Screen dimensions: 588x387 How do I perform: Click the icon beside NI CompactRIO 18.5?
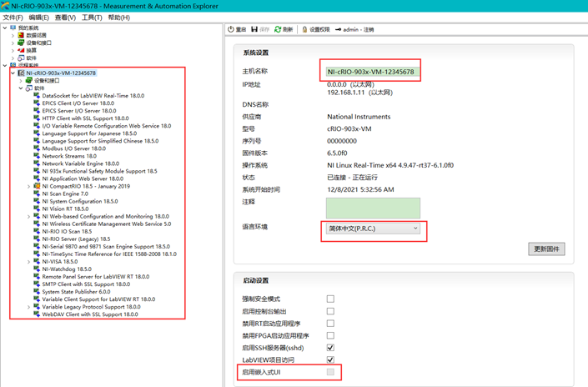click(37, 186)
